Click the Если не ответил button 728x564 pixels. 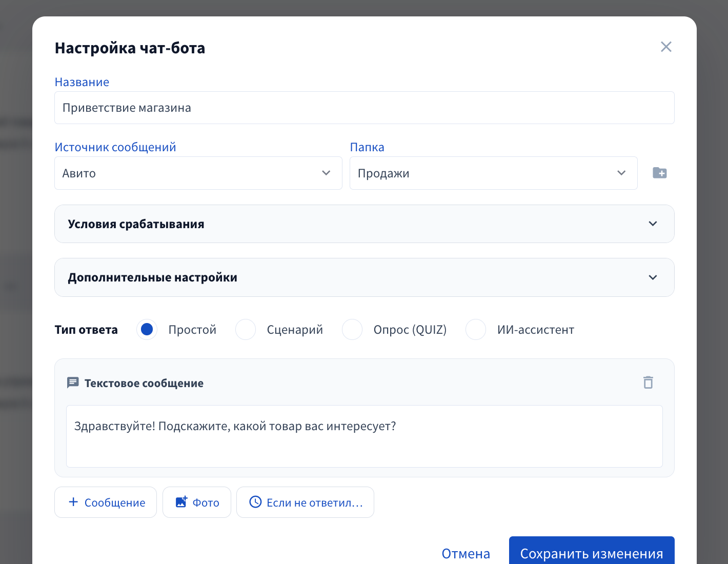pyautogui.click(x=305, y=502)
